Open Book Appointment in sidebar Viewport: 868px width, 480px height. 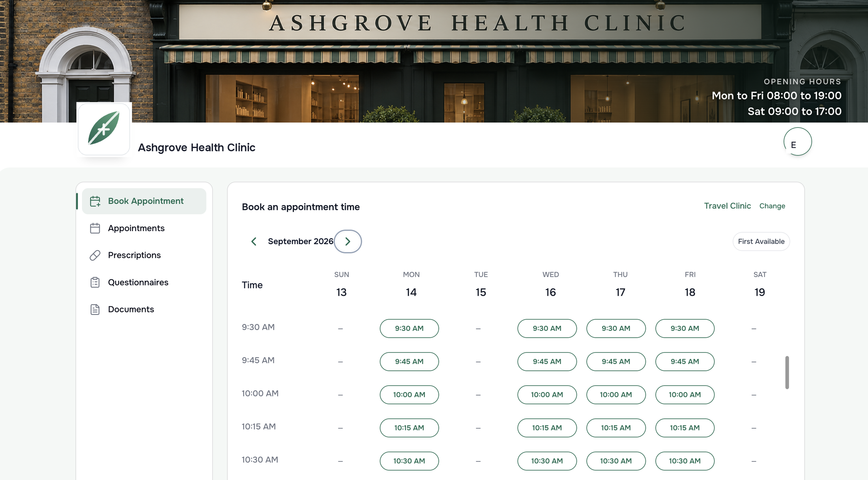pyautogui.click(x=144, y=201)
